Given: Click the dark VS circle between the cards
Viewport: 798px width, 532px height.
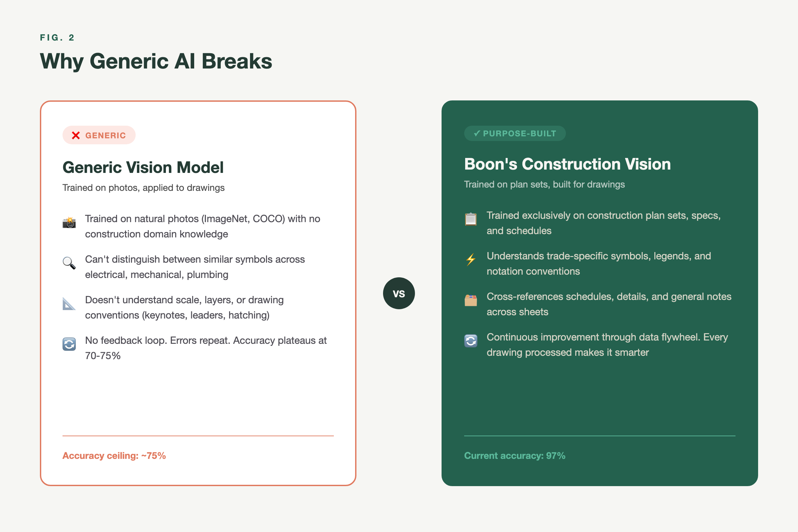Looking at the screenshot, I should pos(399,293).
